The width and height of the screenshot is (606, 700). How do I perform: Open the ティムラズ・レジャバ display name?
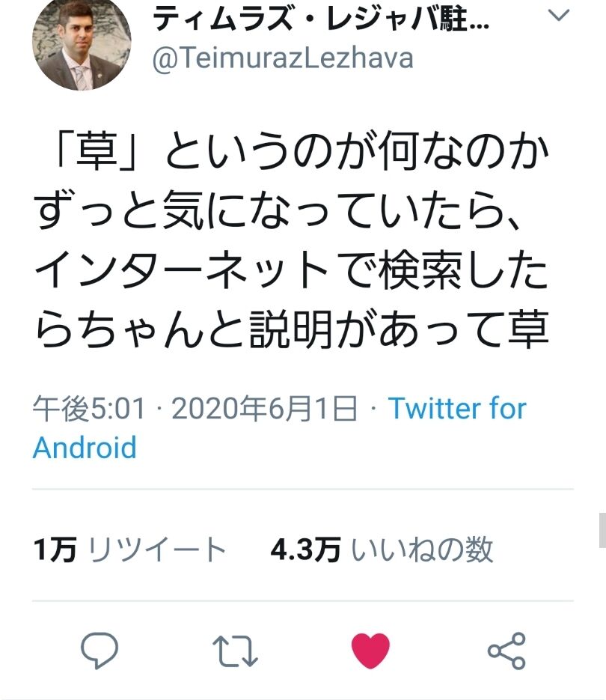[x=321, y=19]
